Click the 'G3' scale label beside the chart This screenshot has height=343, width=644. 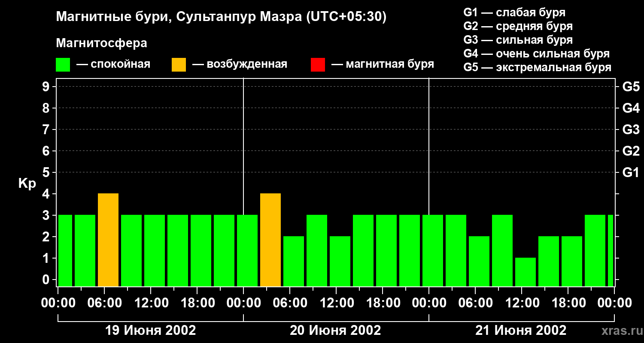(x=631, y=130)
